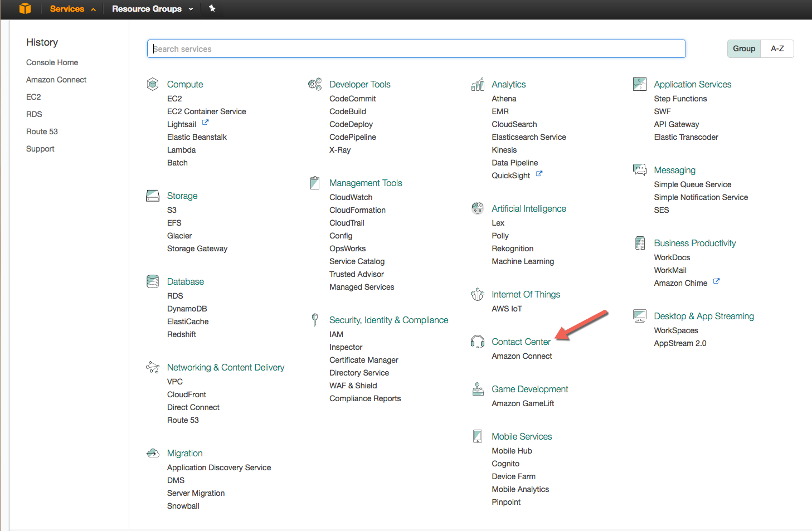Switch service view to A-Z

click(777, 48)
